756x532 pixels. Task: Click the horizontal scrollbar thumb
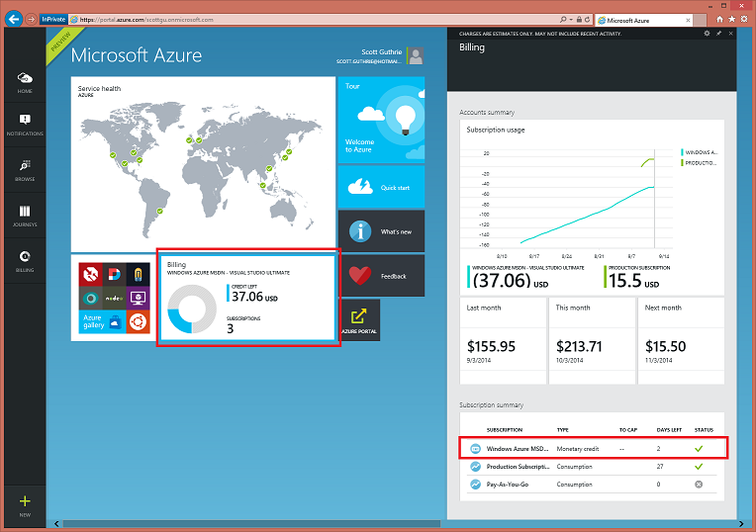click(x=251, y=524)
